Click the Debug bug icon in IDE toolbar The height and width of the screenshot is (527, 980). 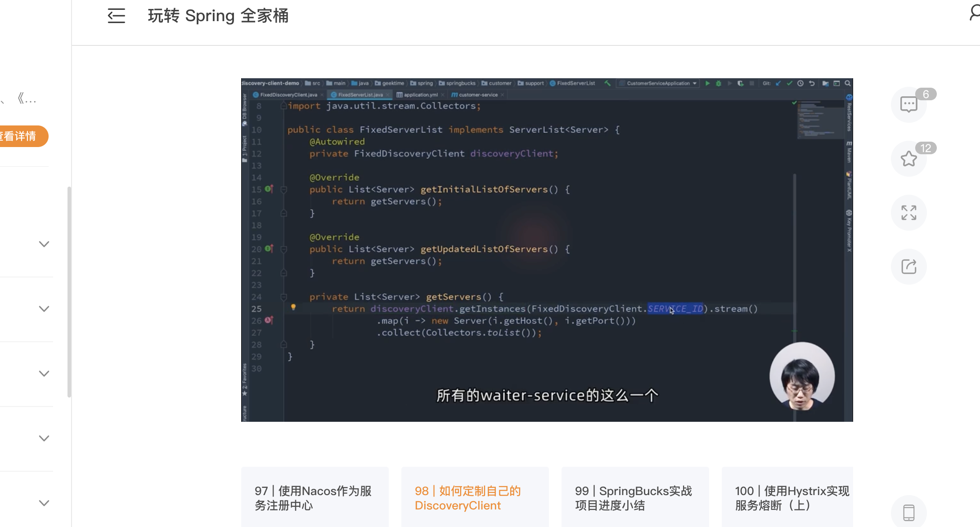click(719, 83)
